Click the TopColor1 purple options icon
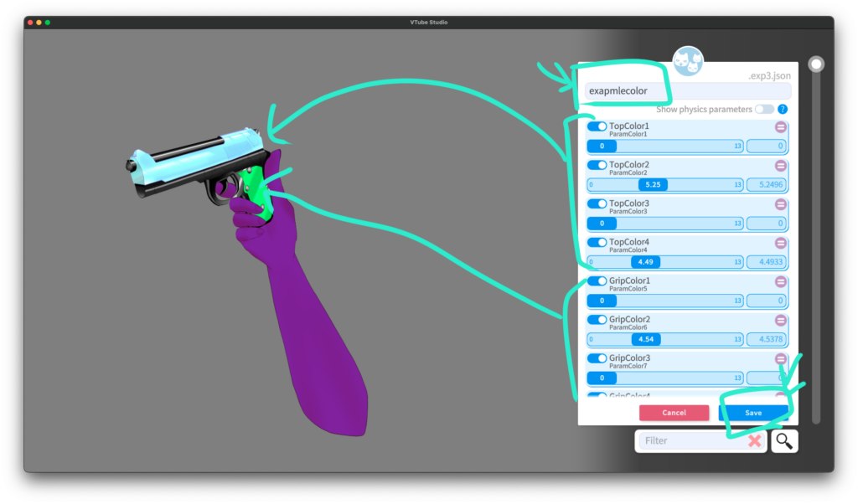This screenshot has width=858, height=504. point(780,127)
